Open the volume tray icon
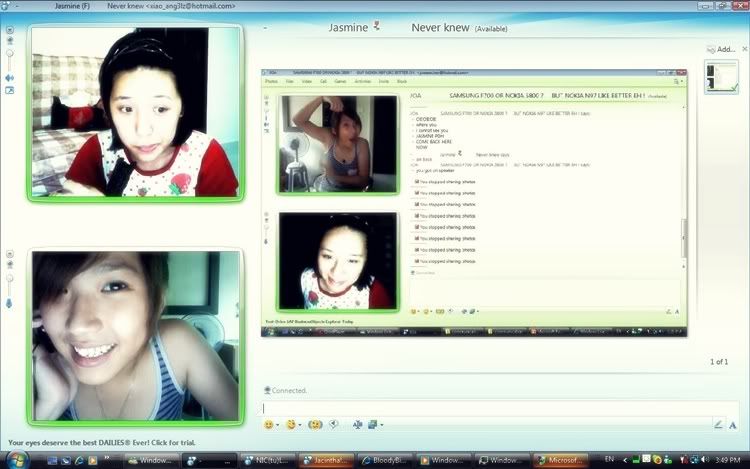Viewport: 750px width, 469px height. point(706,459)
